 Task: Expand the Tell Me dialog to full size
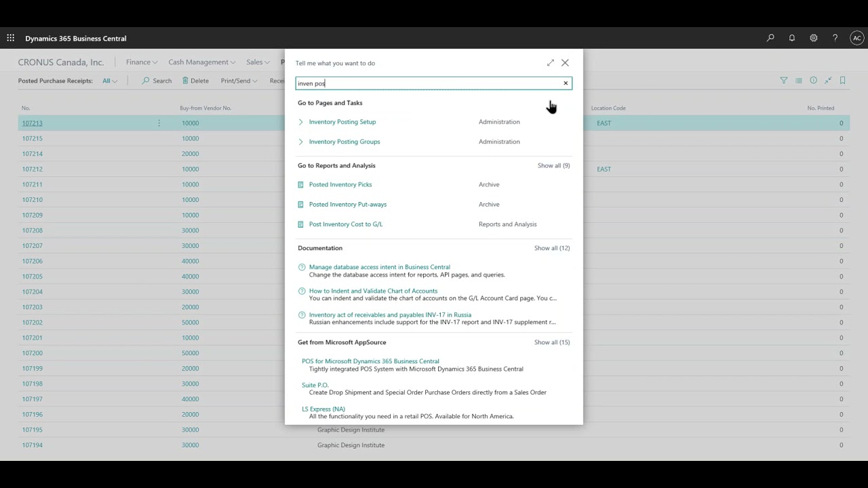tap(550, 62)
